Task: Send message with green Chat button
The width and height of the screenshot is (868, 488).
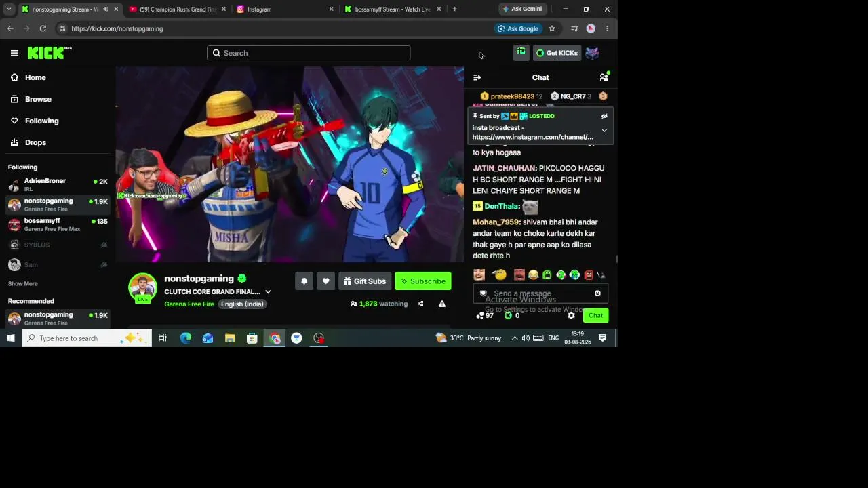Action: click(x=595, y=316)
